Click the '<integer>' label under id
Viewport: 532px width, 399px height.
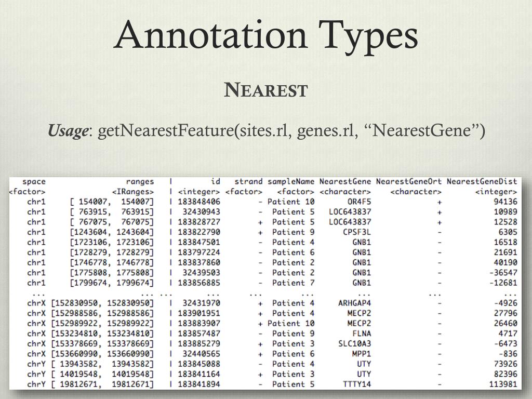point(199,192)
